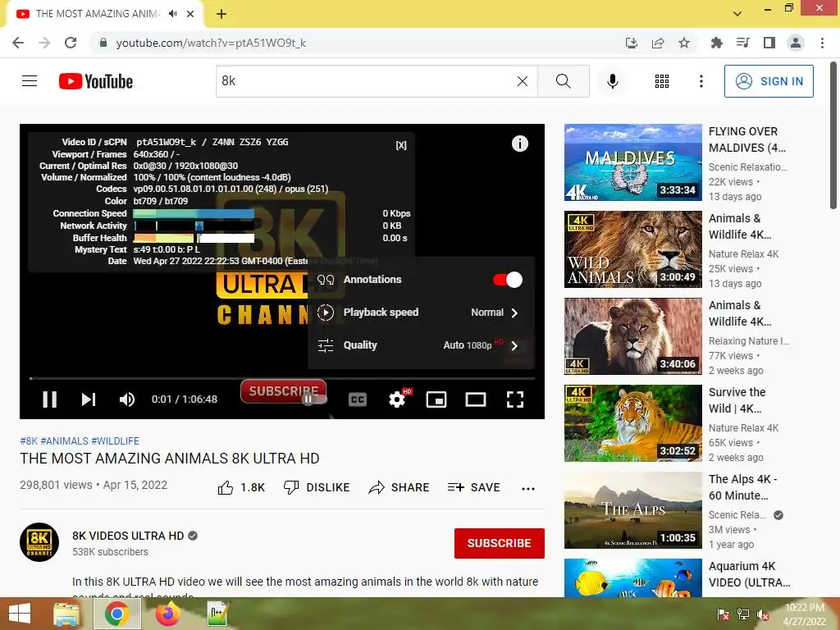This screenshot has width=840, height=630.
Task: Click the DISLIKE button
Action: (x=317, y=487)
